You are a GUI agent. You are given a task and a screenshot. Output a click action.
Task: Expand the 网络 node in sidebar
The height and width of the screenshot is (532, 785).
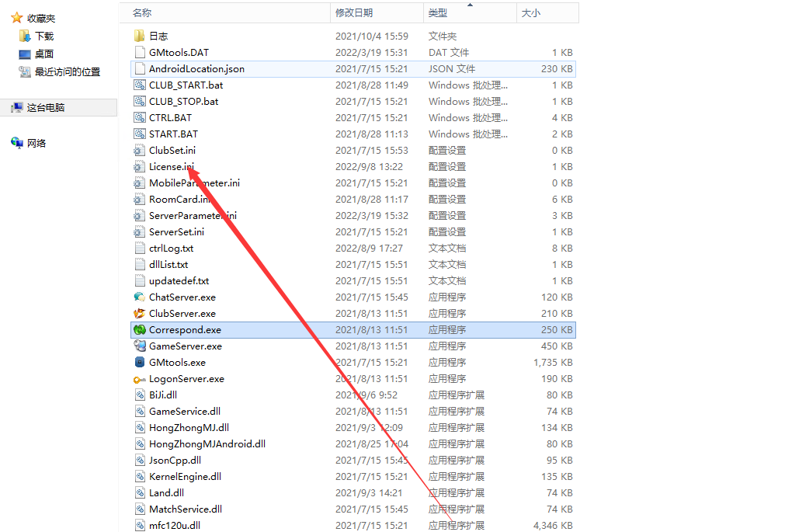point(36,143)
